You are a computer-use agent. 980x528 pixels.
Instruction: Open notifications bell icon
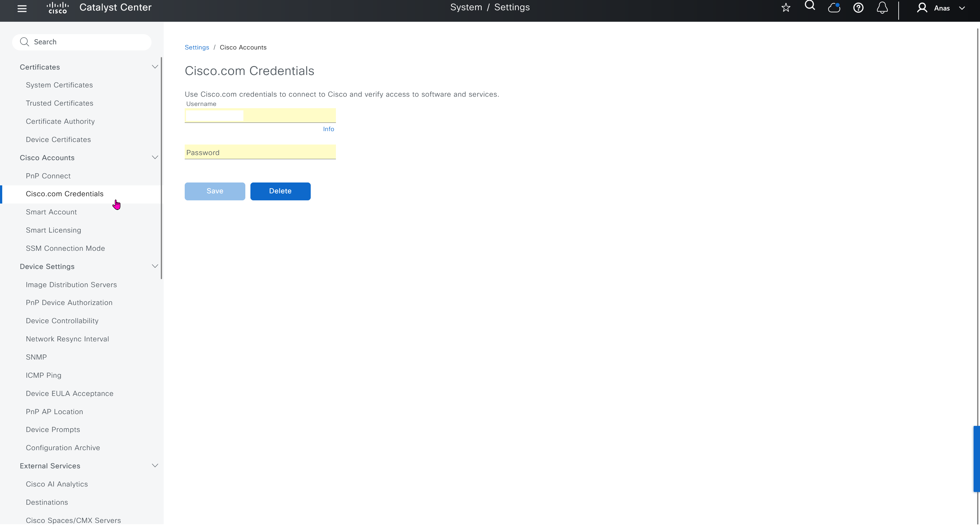point(882,8)
